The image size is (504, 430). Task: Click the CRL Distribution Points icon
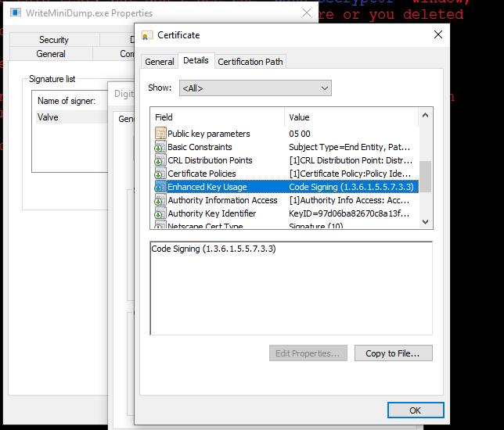click(x=160, y=160)
